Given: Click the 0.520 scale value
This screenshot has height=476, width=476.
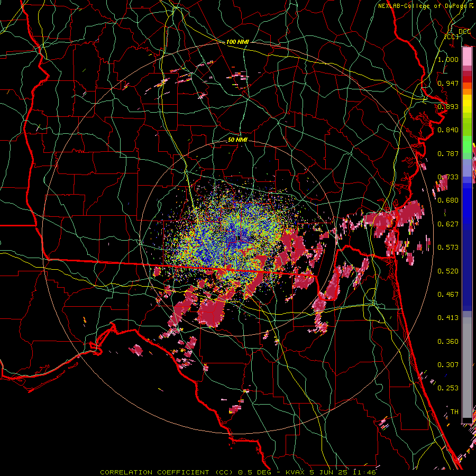Looking at the screenshot, I should click(x=448, y=271).
